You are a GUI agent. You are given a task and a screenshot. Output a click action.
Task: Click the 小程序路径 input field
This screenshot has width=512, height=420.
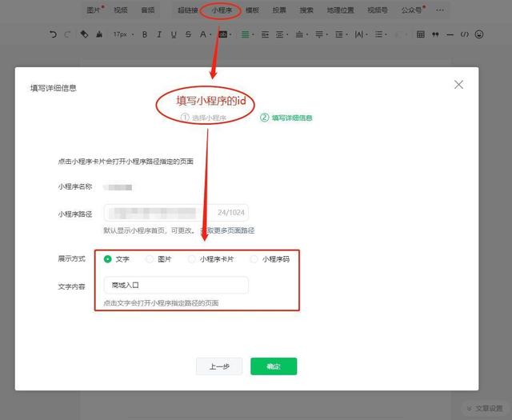coord(176,213)
